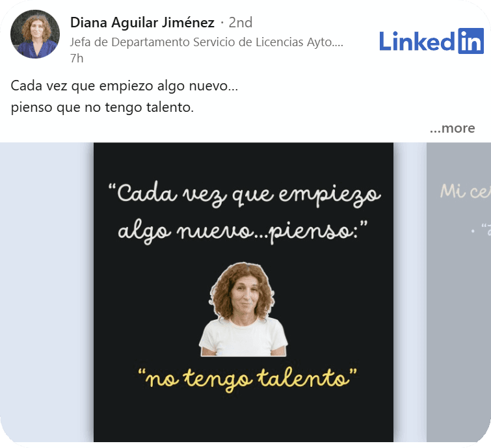Select the woman's cutout photo in the slide
The image size is (491, 448).
243,310
